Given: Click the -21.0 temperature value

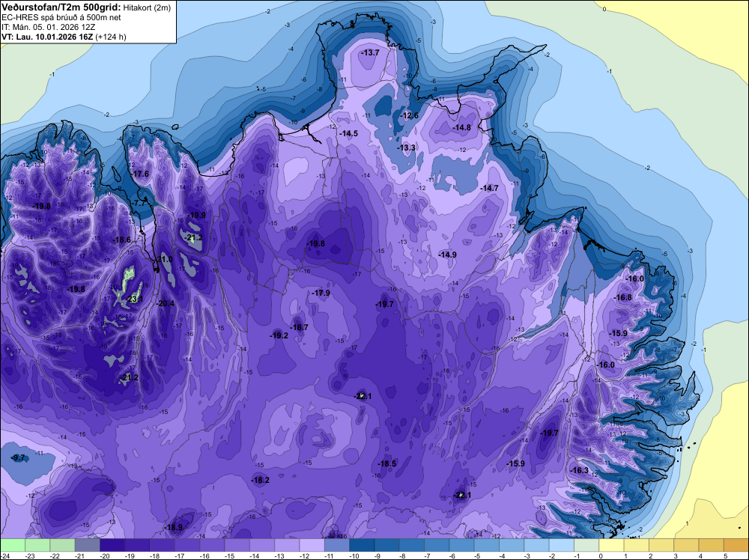Looking at the screenshot, I should [164, 259].
